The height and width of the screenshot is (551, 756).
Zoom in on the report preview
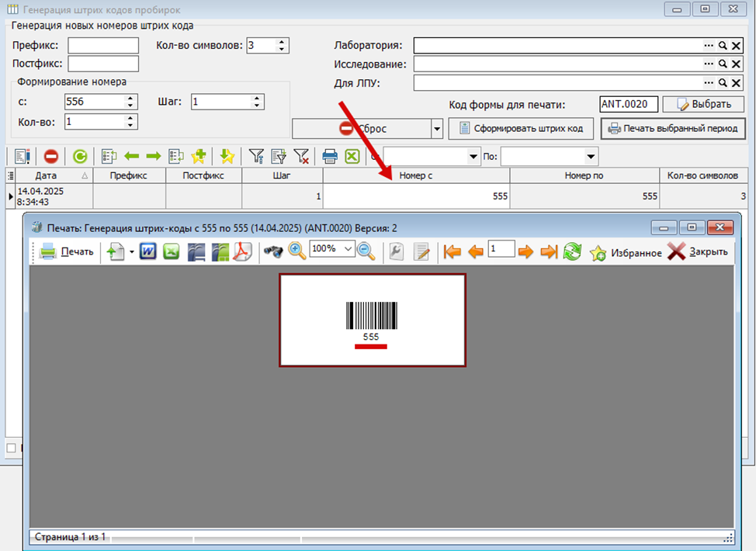pos(297,251)
